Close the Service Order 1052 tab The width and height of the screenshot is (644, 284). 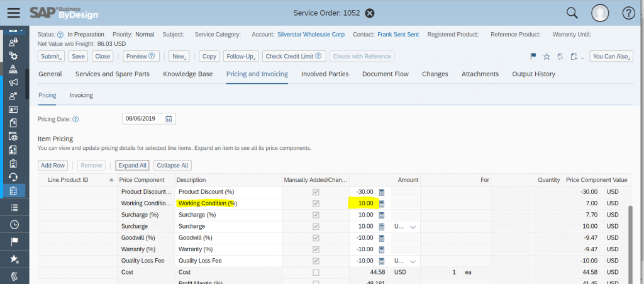click(x=370, y=13)
